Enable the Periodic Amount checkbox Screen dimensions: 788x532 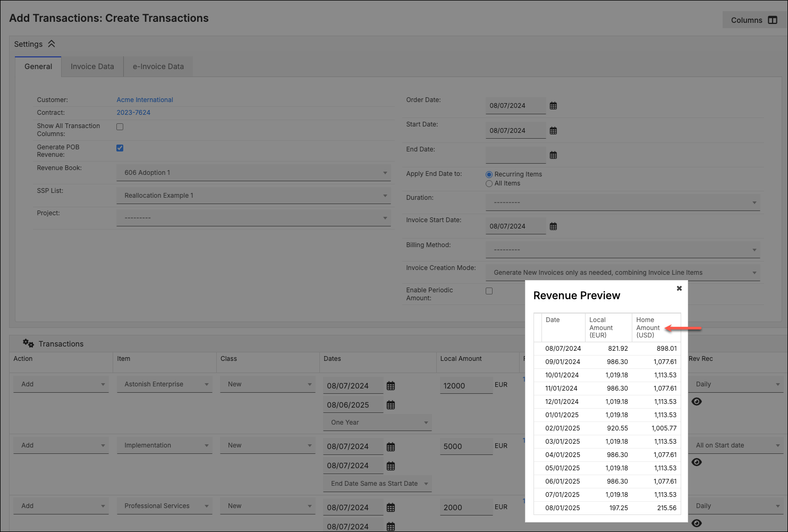coord(489,291)
